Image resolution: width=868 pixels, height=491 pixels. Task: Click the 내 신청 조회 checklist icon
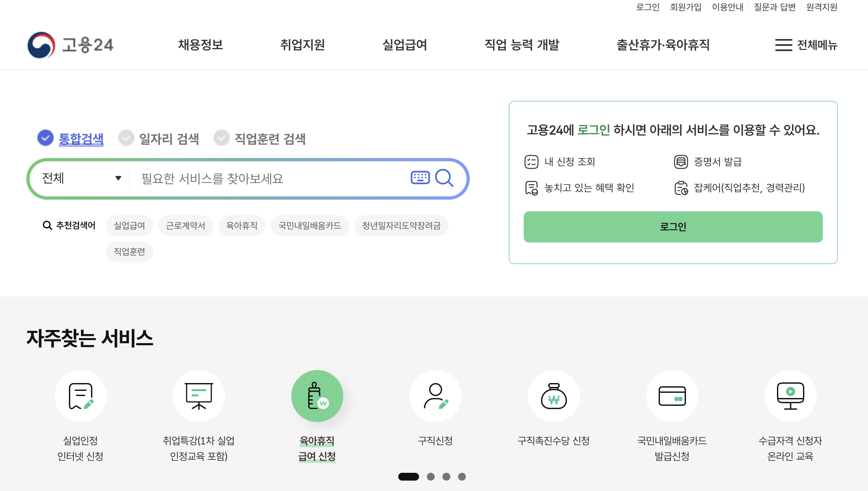(x=531, y=162)
